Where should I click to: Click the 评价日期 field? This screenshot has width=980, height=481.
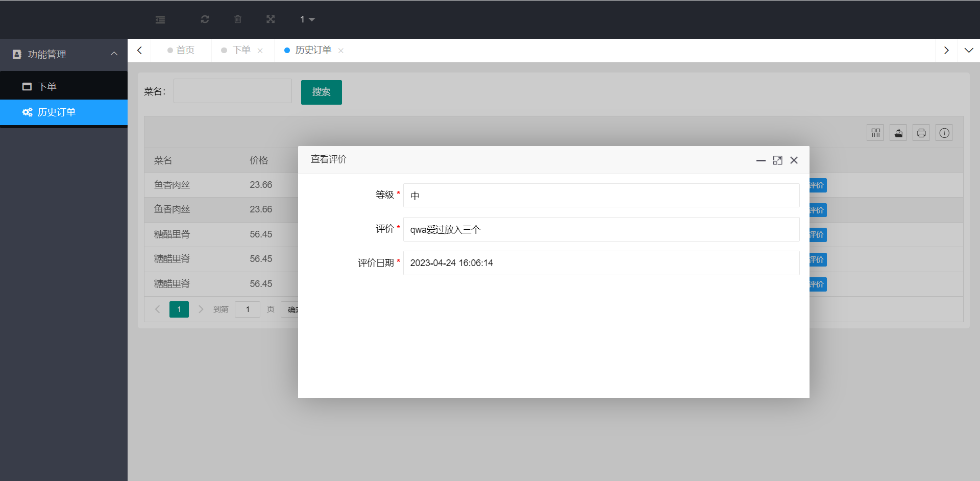pos(601,263)
